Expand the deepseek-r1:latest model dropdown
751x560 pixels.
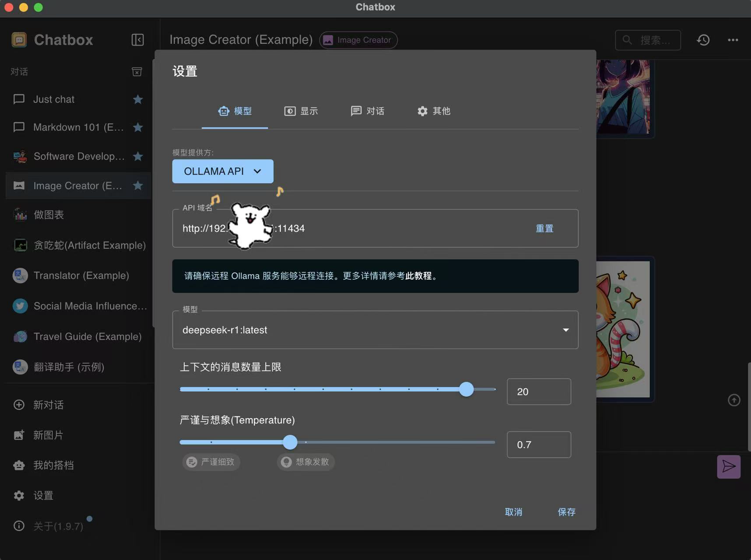pos(375,330)
